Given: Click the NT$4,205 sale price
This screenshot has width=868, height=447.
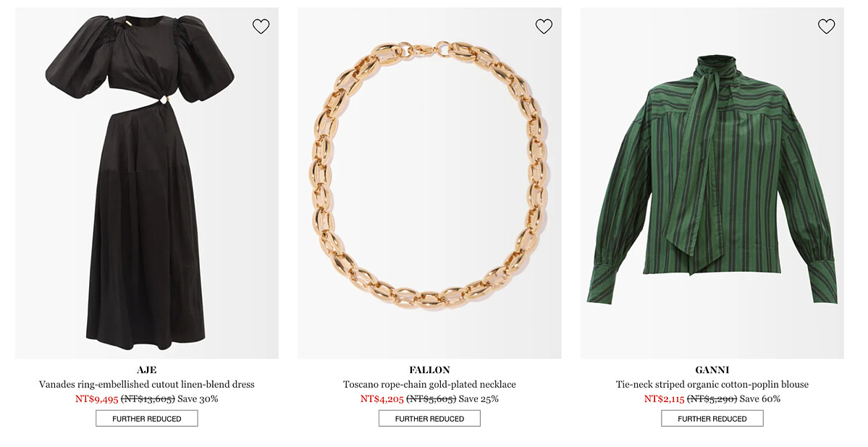Looking at the screenshot, I should point(382,399).
